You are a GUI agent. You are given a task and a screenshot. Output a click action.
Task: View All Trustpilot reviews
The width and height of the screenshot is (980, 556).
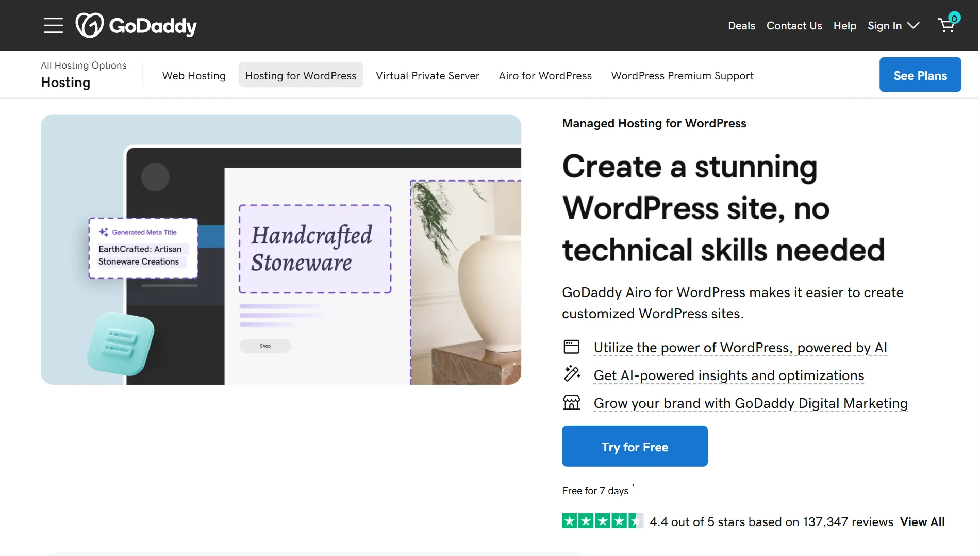pos(922,522)
